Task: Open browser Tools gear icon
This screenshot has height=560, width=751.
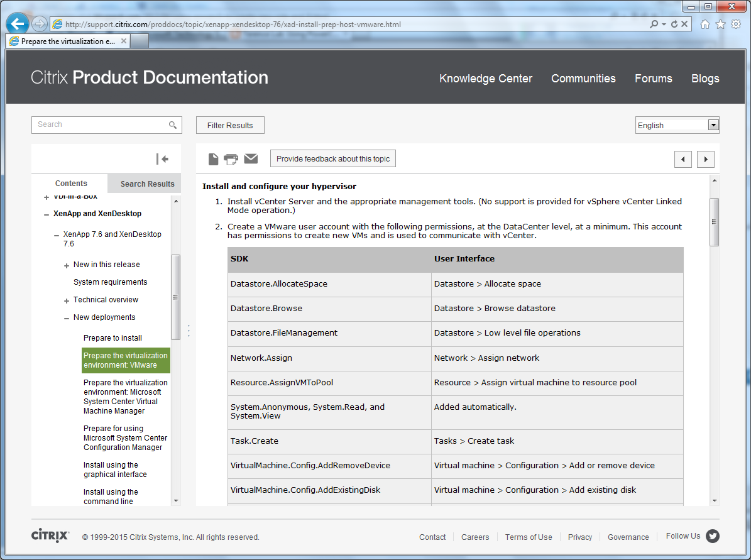Action: pyautogui.click(x=736, y=25)
